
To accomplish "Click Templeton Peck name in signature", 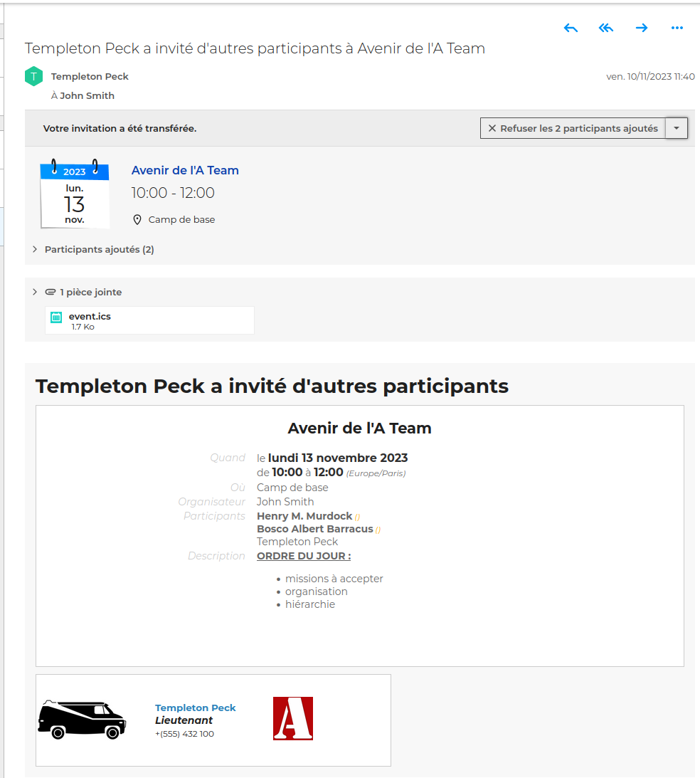I will [x=195, y=708].
